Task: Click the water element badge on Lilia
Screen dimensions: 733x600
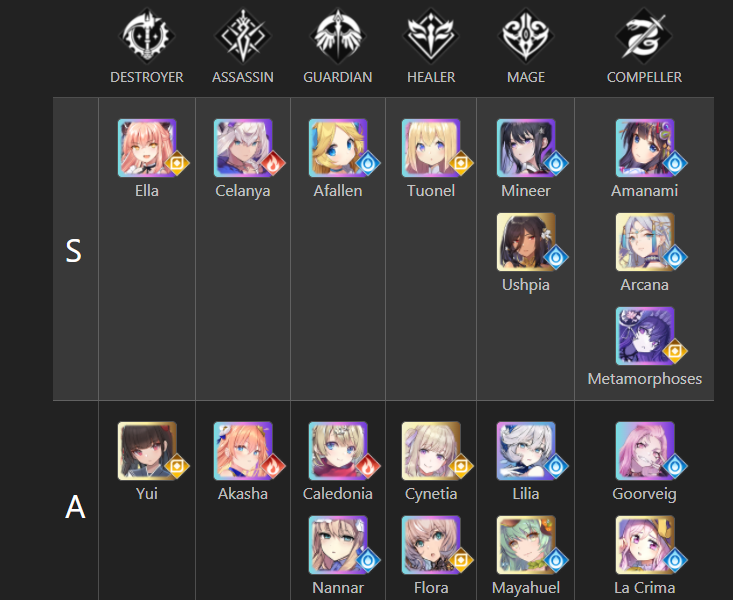Action: click(x=556, y=466)
